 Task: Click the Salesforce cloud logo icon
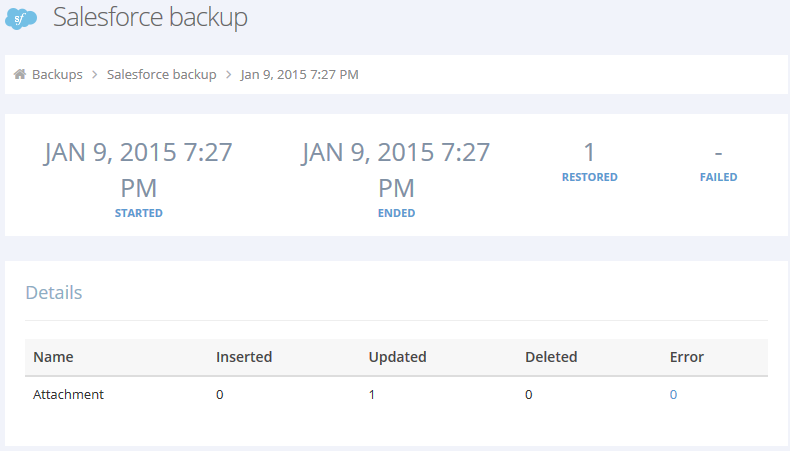point(21,19)
